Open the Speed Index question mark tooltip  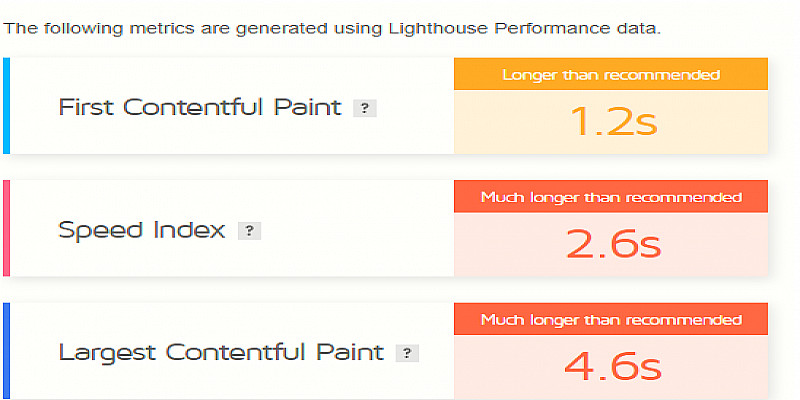(x=249, y=231)
